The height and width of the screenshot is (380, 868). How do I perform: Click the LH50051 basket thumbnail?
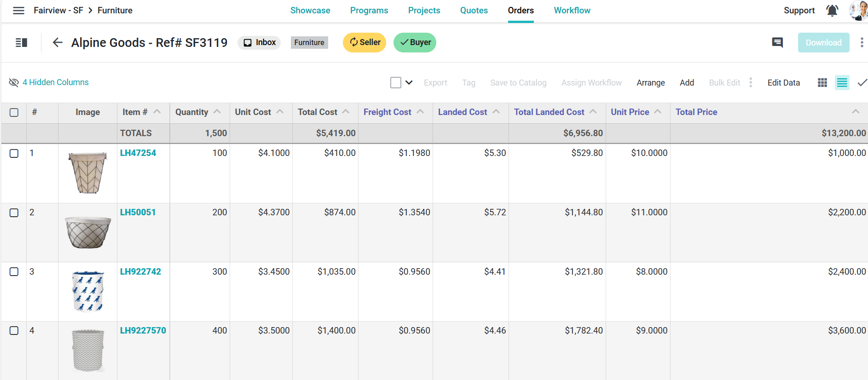88,232
